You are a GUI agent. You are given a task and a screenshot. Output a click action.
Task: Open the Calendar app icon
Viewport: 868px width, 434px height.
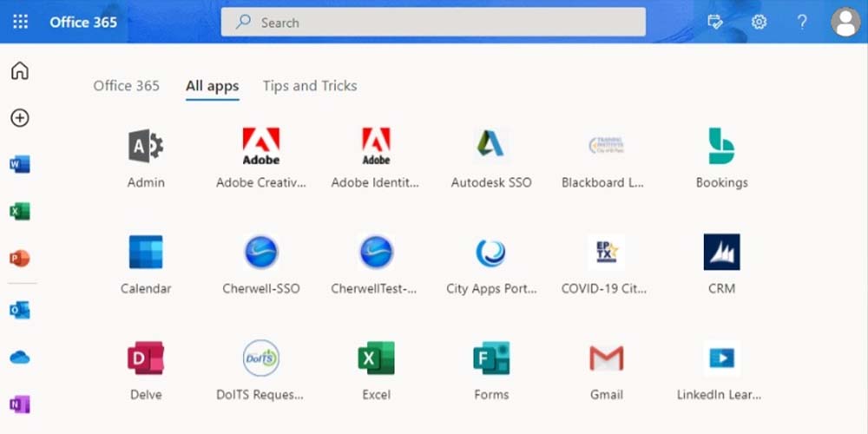click(146, 252)
